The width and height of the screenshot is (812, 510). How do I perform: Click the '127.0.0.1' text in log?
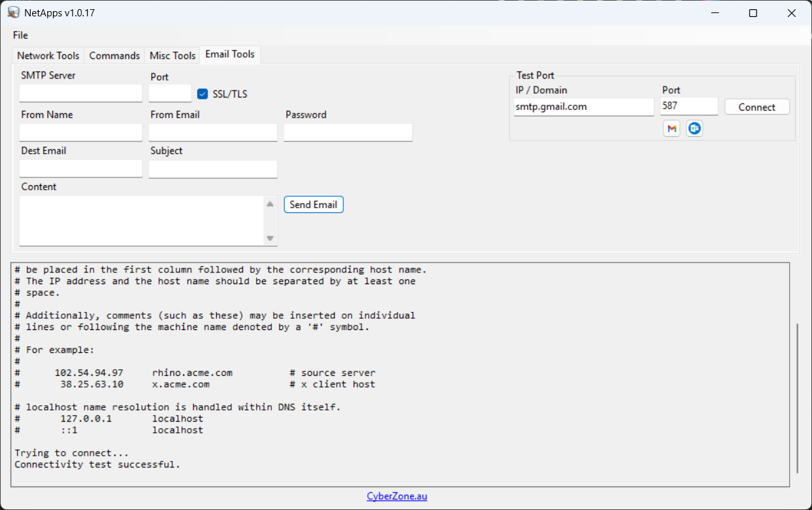pyautogui.click(x=86, y=419)
